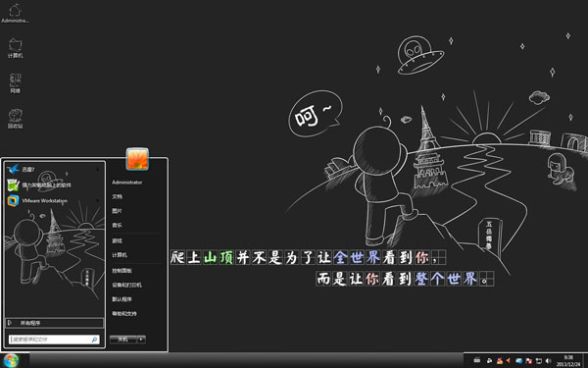Open the 计算机 desktop icon
This screenshot has height=368, width=588.
pos(15,48)
